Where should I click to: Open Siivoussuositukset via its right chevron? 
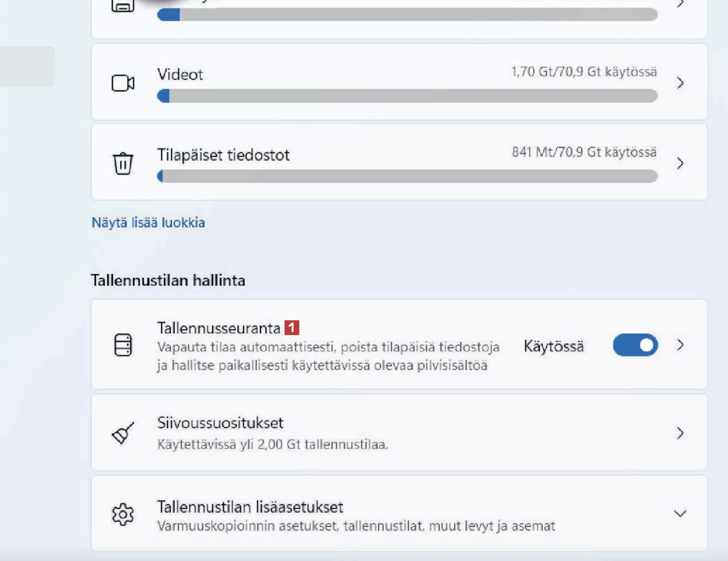click(680, 433)
